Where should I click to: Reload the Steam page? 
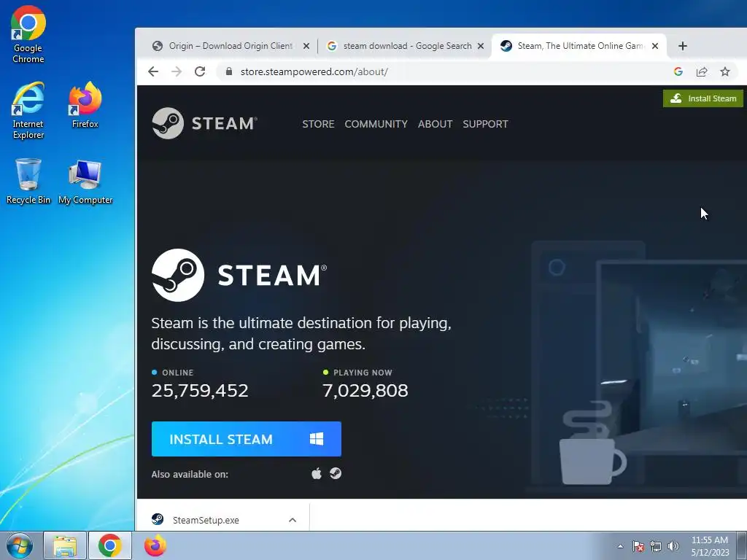[x=200, y=71]
